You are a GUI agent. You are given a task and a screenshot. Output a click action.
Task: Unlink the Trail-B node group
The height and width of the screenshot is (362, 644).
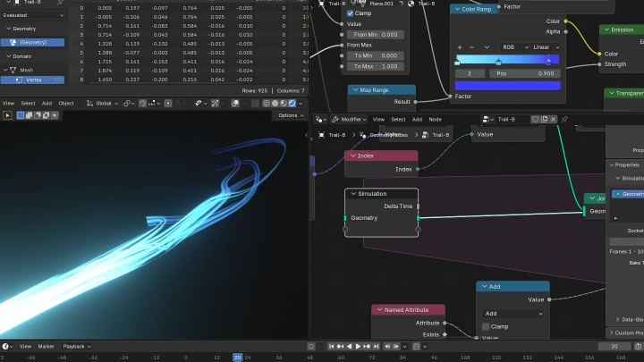click(554, 120)
